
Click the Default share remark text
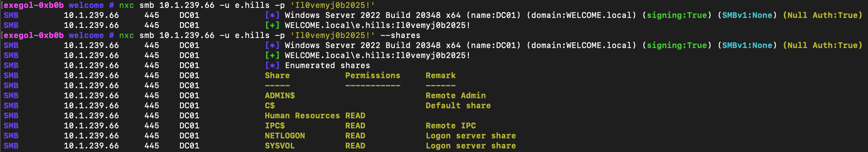(458, 106)
